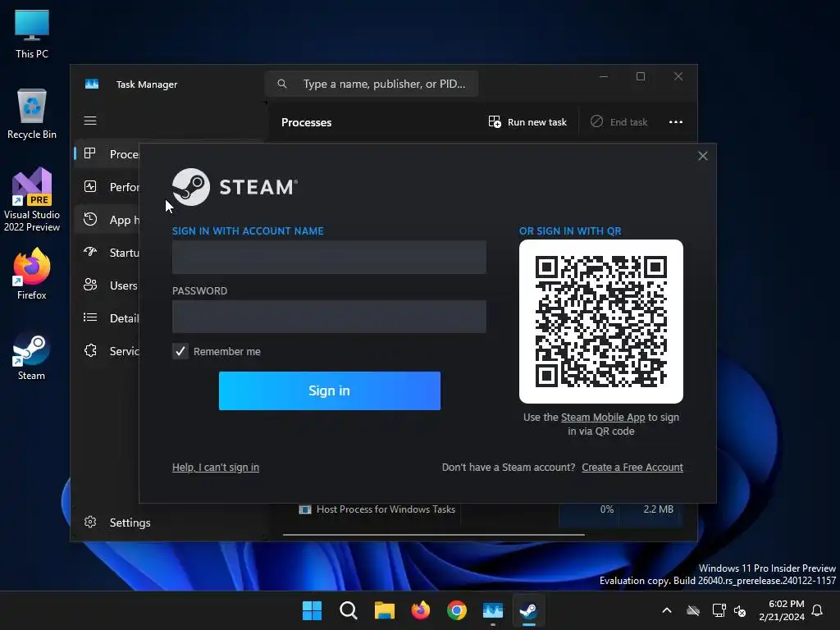Click the Steam Sign in button
840x630 pixels.
pyautogui.click(x=330, y=390)
